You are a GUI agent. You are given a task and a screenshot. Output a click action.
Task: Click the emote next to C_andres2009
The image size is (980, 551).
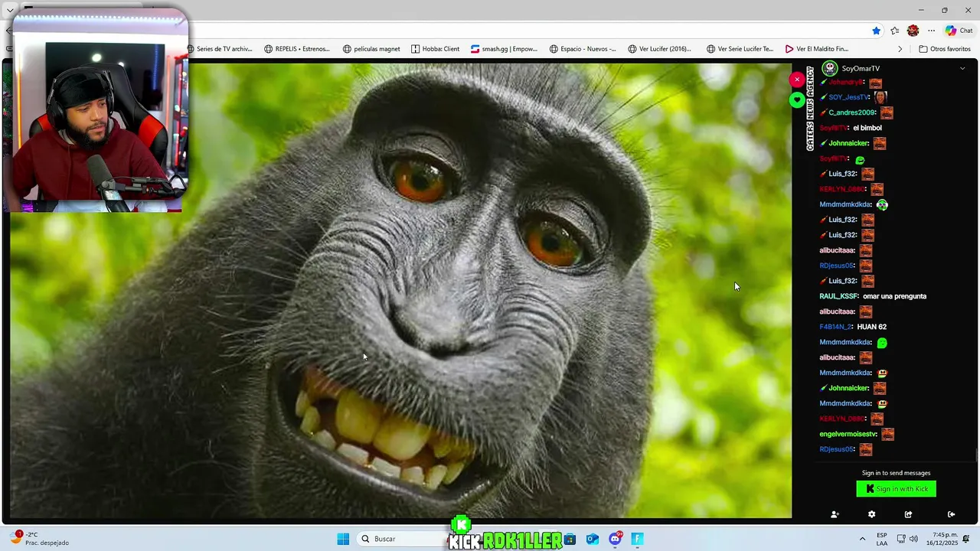(887, 112)
